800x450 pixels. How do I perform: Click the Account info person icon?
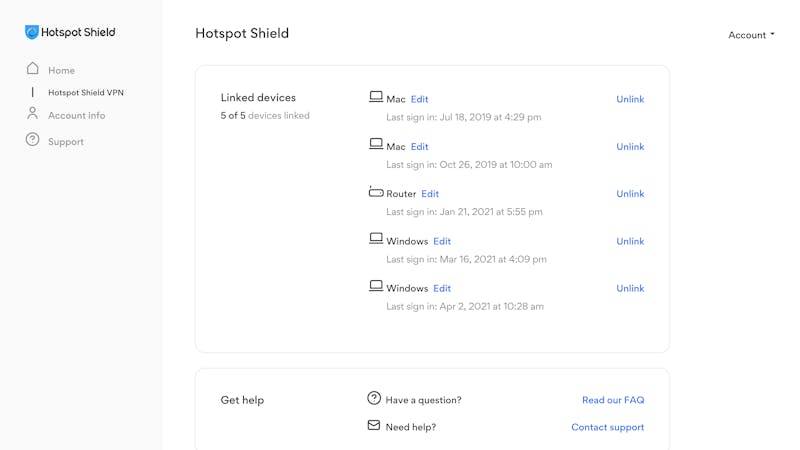(33, 113)
